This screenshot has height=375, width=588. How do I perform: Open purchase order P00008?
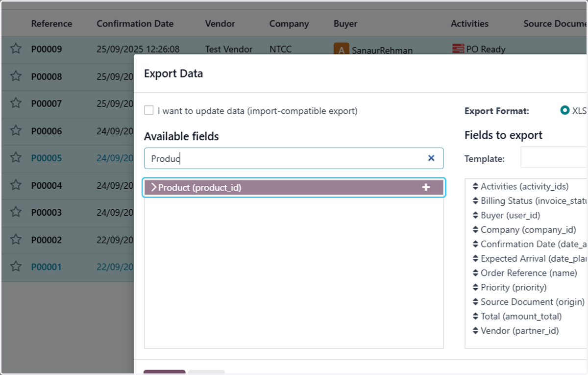47,76
